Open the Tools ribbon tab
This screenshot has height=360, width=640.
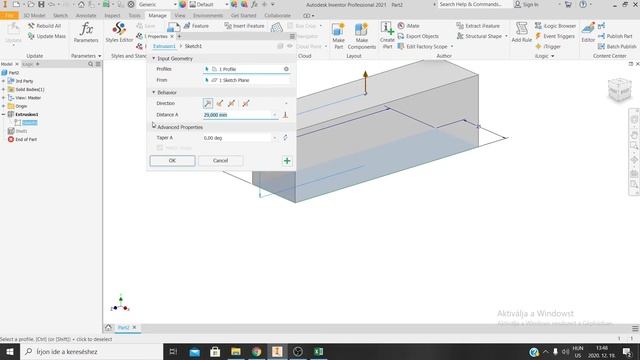(134, 16)
